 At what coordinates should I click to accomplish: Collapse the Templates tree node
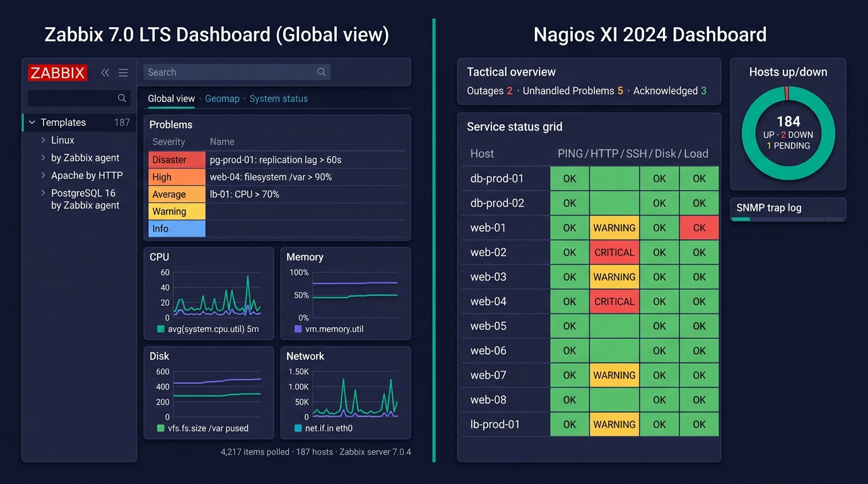point(32,122)
